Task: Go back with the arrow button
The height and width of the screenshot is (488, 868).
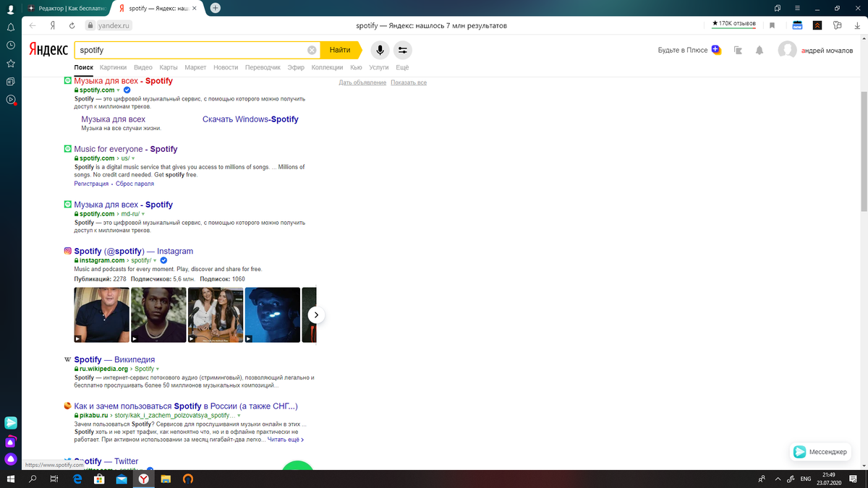Action: [x=33, y=25]
